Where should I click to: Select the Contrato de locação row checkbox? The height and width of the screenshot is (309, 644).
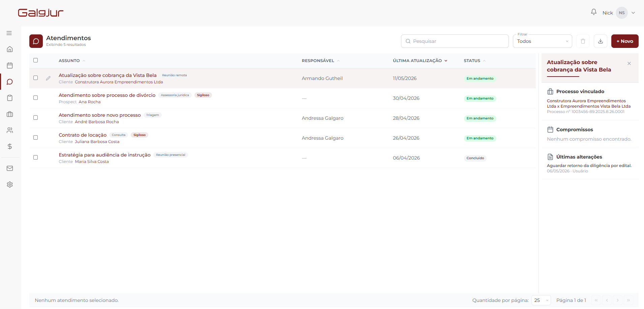35,138
